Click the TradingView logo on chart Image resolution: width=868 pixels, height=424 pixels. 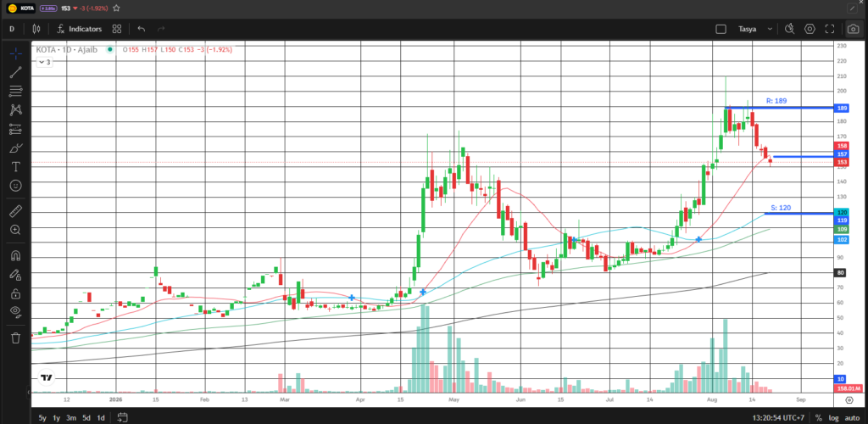[47, 378]
